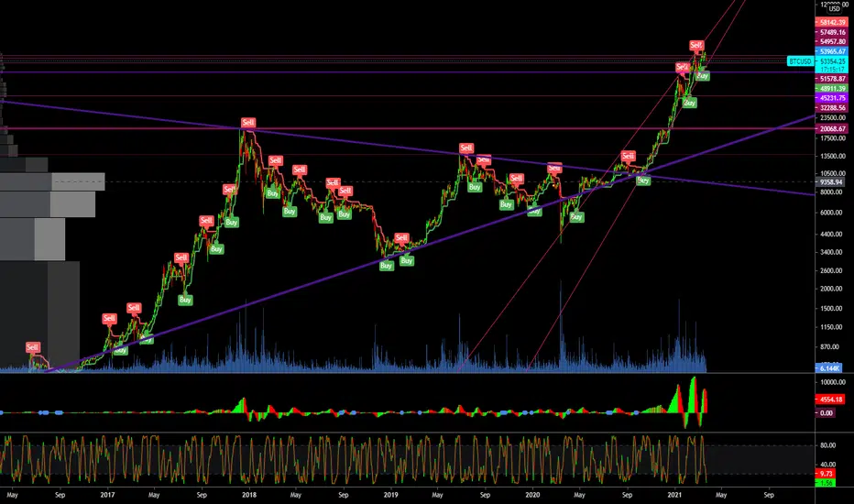Select the 51578.87 price label
This screenshot has width=854, height=504.
[831, 79]
